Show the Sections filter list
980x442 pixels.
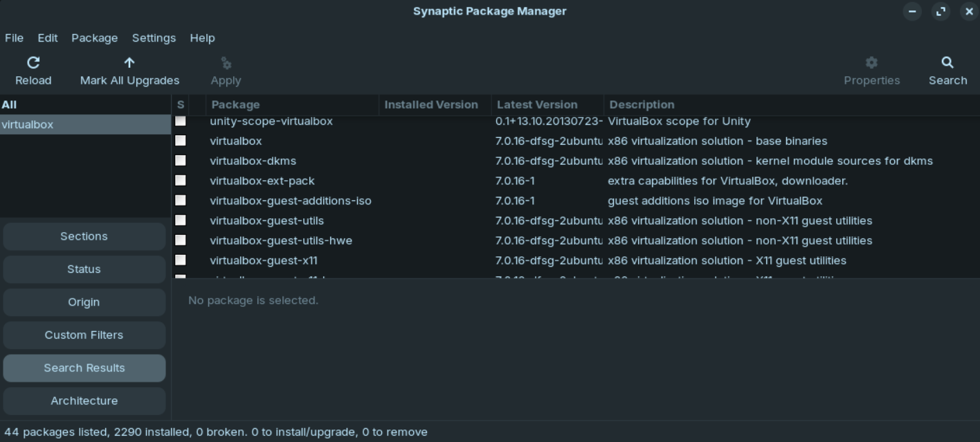tap(84, 236)
